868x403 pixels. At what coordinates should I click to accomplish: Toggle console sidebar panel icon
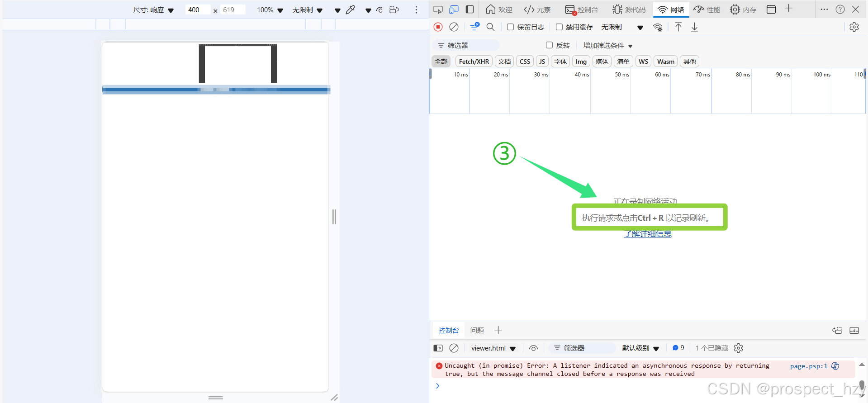pyautogui.click(x=438, y=348)
